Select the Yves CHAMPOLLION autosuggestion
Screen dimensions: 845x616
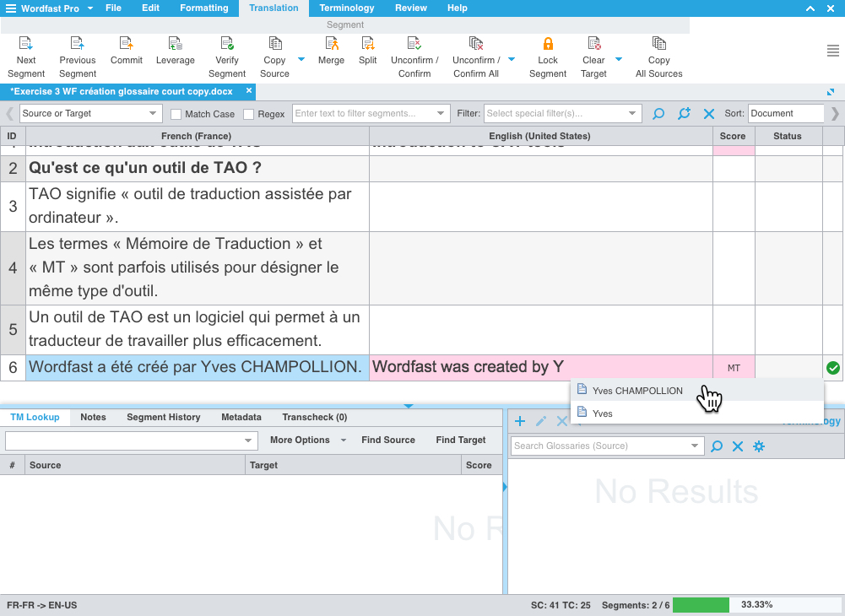click(697, 391)
